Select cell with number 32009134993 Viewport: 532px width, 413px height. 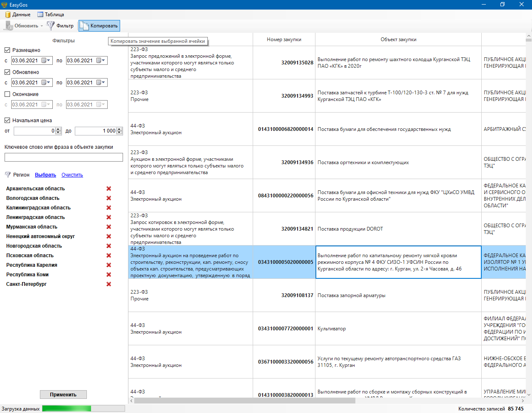[x=284, y=96]
